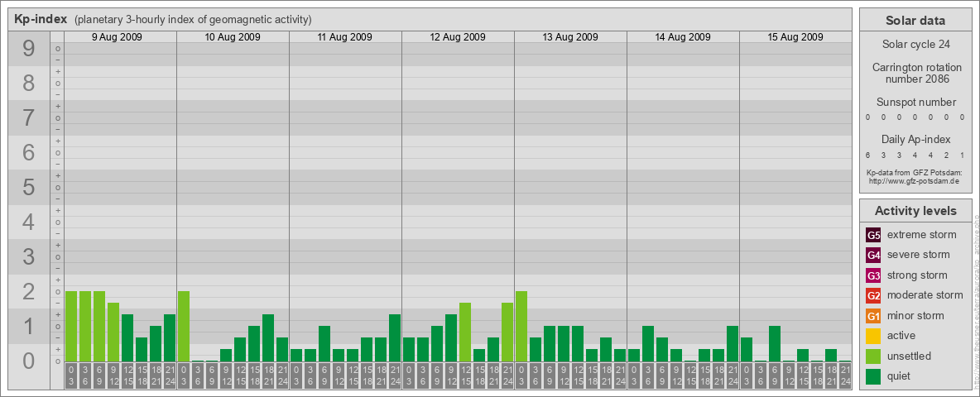The width and height of the screenshot is (980, 397).
Task: Click the Solar data panel header
Action: pyautogui.click(x=915, y=21)
